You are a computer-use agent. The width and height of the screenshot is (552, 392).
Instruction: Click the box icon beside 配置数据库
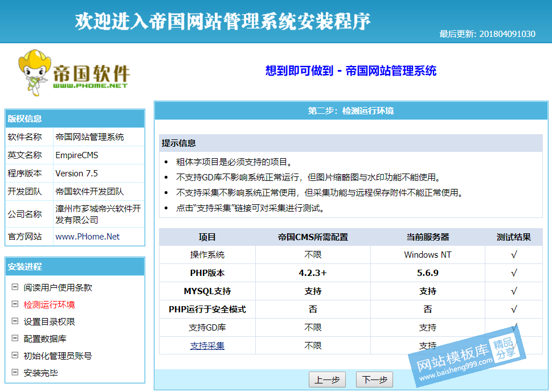click(x=15, y=338)
